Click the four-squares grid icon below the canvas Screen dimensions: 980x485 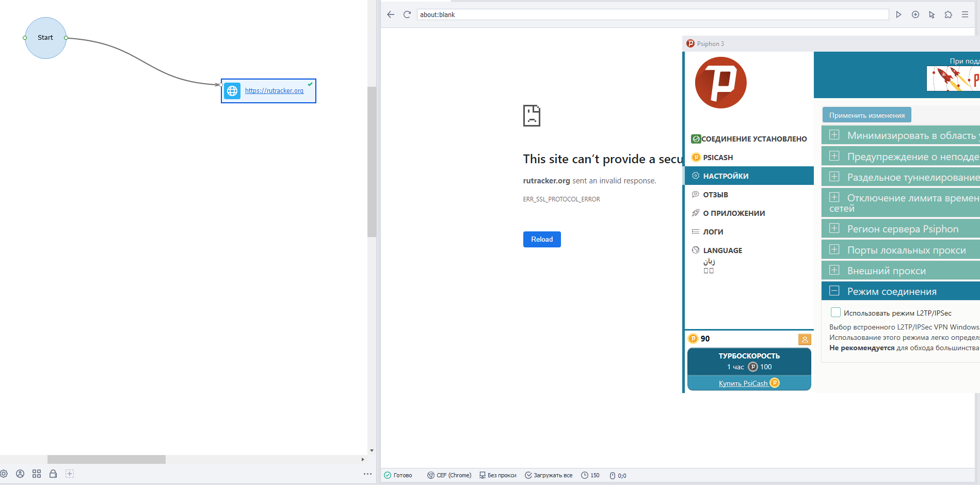(x=37, y=474)
